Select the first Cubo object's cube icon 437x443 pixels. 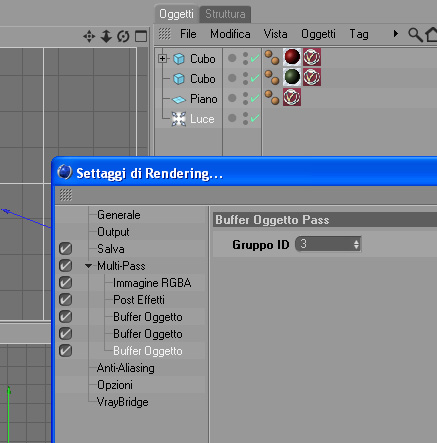179,59
